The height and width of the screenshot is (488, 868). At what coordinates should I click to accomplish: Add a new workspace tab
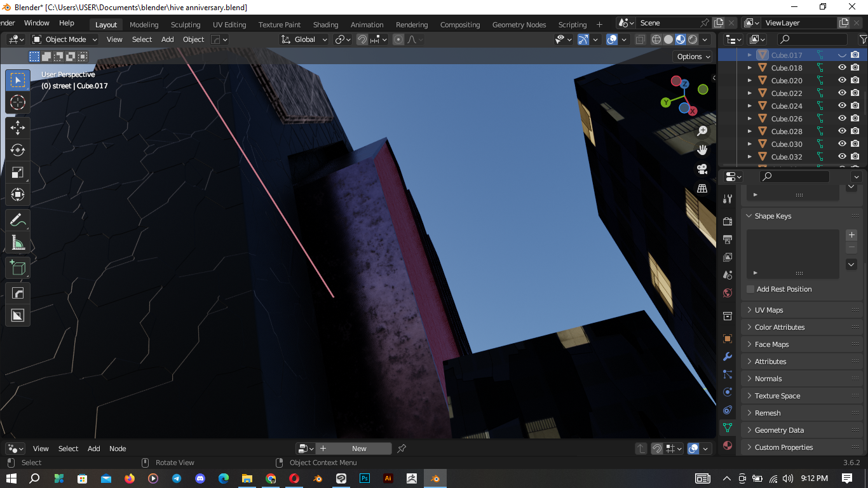(x=599, y=25)
